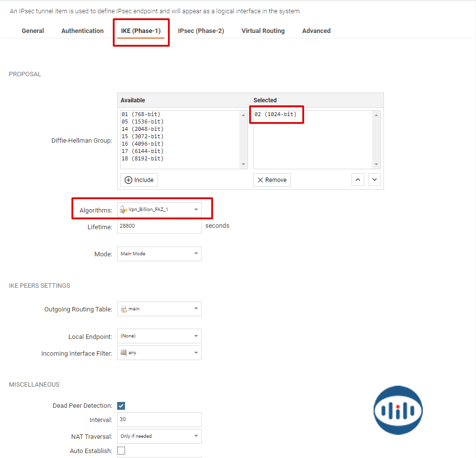The image size is (476, 458).
Task: Select 14 (2048-bit) in Available list
Action: coord(142,129)
